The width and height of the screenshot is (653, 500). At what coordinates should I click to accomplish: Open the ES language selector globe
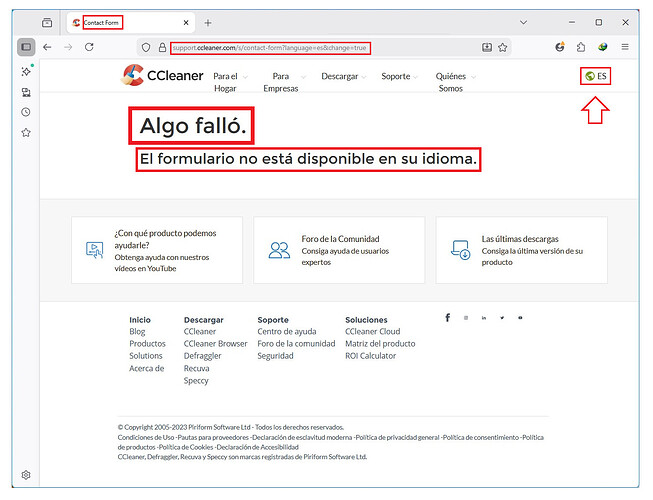point(590,76)
